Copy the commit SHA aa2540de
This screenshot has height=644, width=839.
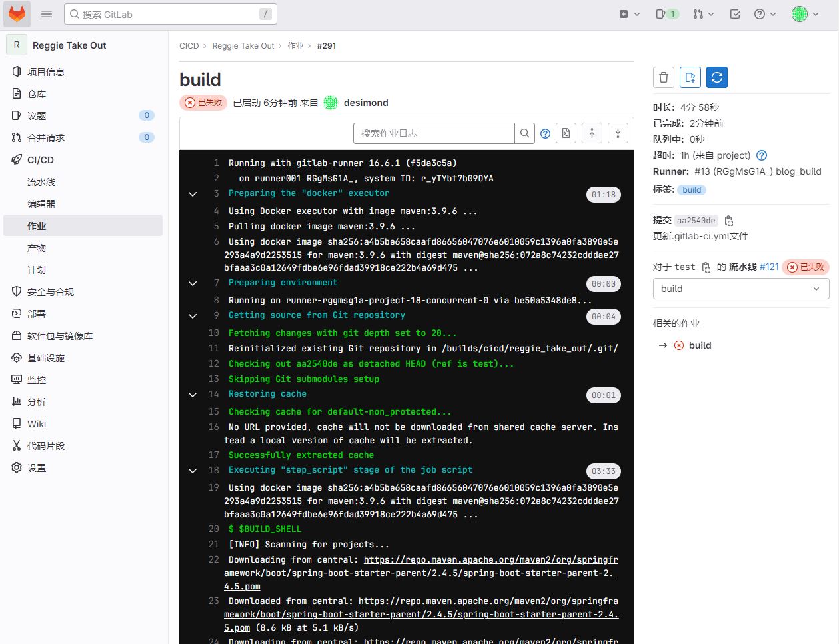(x=729, y=221)
